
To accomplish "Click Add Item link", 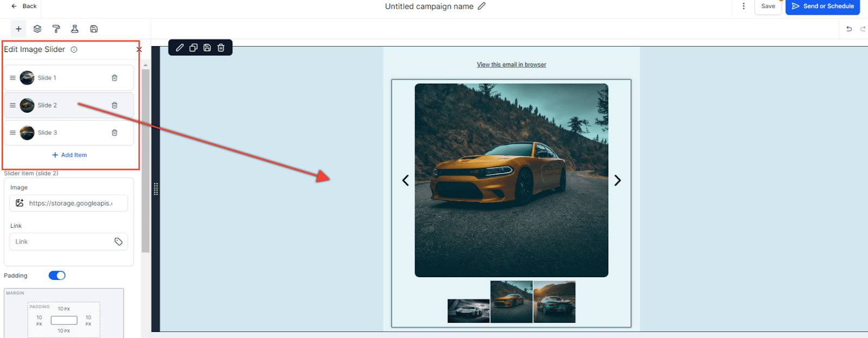I will coord(69,155).
